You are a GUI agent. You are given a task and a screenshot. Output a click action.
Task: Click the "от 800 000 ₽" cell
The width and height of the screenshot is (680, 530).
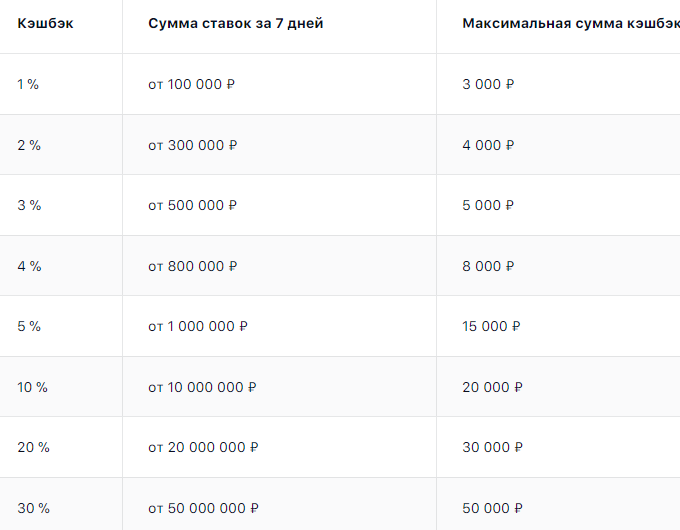[x=193, y=266]
